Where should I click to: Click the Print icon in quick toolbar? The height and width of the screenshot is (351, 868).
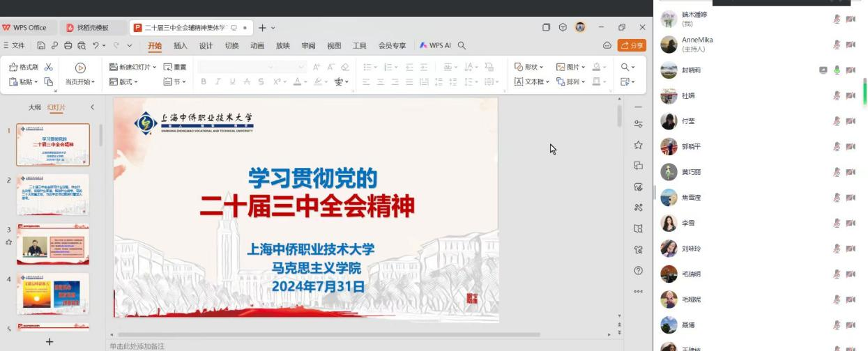(x=68, y=46)
